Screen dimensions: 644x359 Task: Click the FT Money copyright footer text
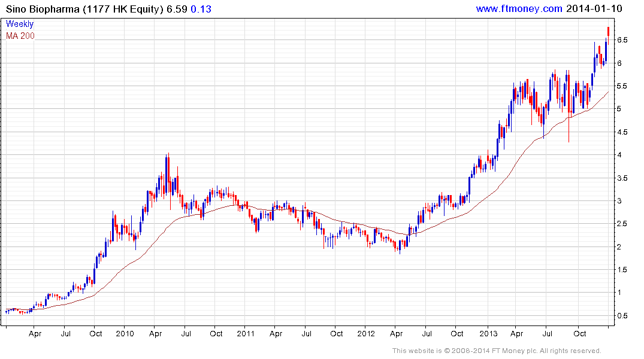[497, 351]
